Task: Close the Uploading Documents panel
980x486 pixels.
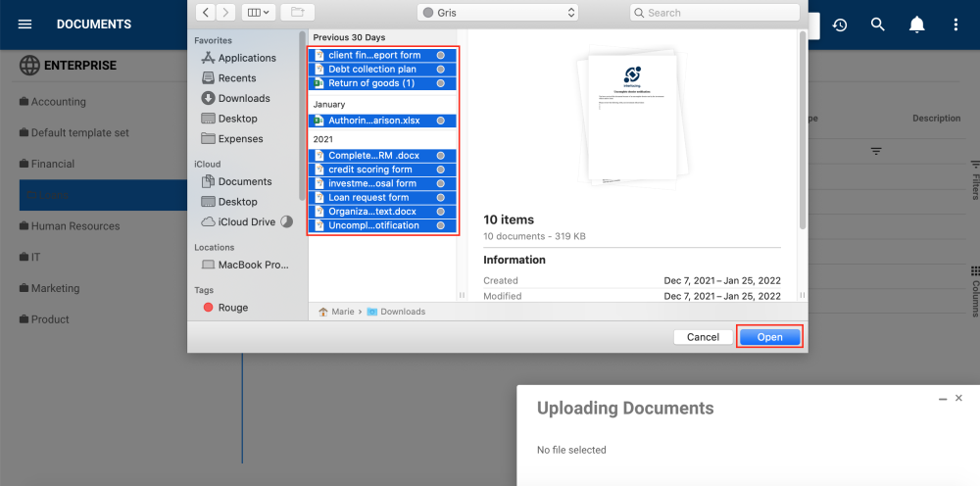Action: click(958, 398)
